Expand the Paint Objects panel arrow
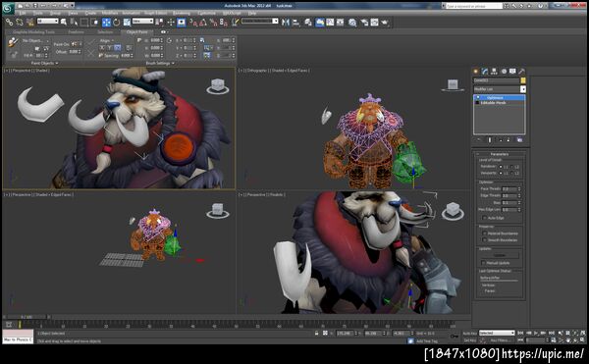This screenshot has height=364, width=589. click(57, 64)
